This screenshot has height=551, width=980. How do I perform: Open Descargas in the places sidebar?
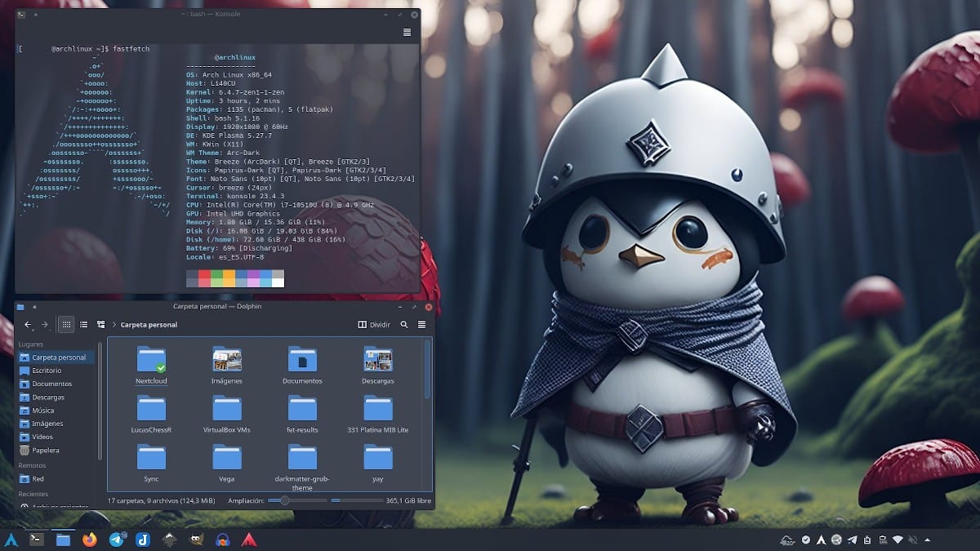coord(56,398)
